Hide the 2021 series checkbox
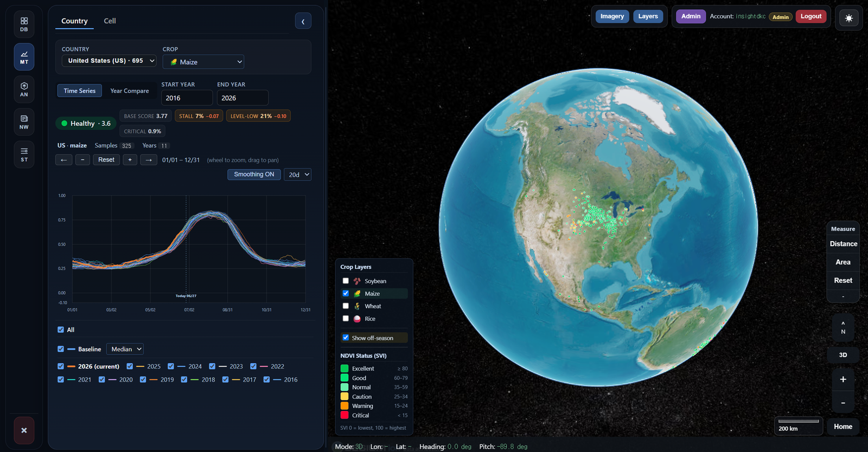 tap(61, 379)
